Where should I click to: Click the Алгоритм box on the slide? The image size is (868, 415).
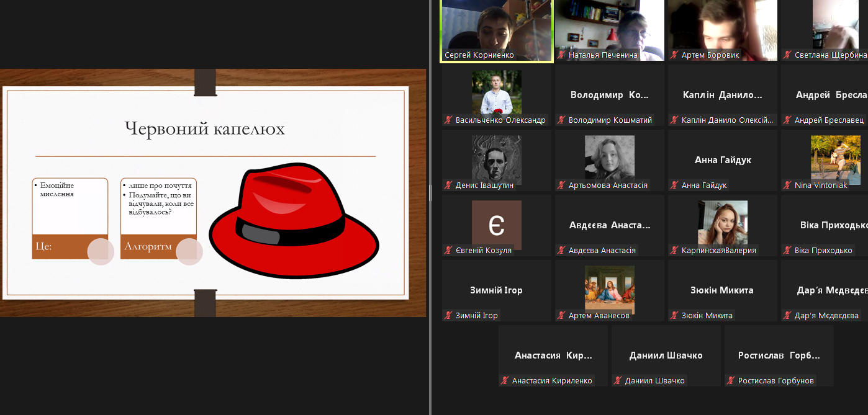click(158, 246)
